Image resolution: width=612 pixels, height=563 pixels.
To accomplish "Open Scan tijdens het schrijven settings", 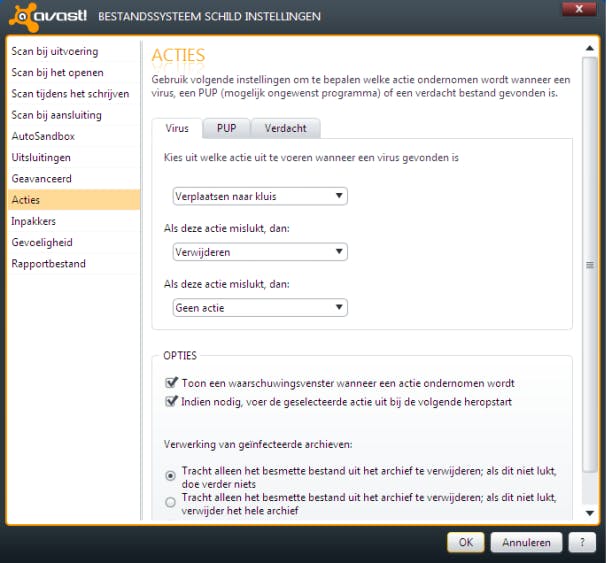I will point(73,94).
